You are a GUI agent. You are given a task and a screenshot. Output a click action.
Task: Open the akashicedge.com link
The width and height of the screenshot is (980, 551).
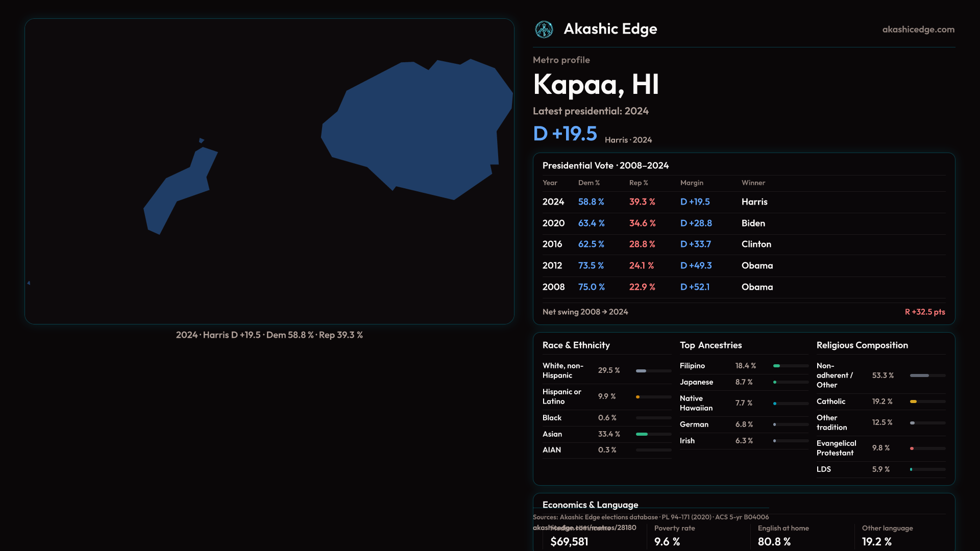[x=918, y=30]
